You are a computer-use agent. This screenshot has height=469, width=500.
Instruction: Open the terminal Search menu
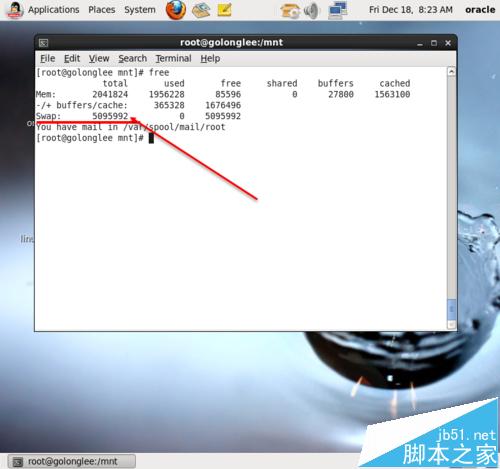[133, 58]
